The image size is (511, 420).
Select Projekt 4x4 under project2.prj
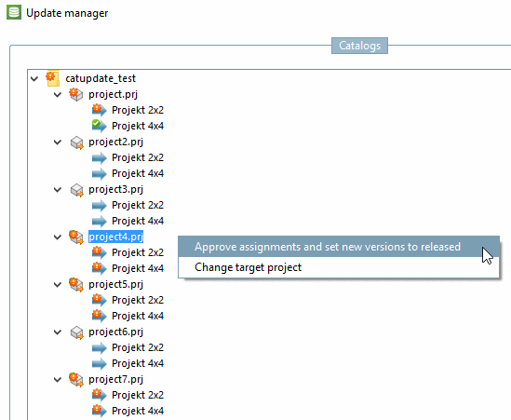click(x=138, y=173)
